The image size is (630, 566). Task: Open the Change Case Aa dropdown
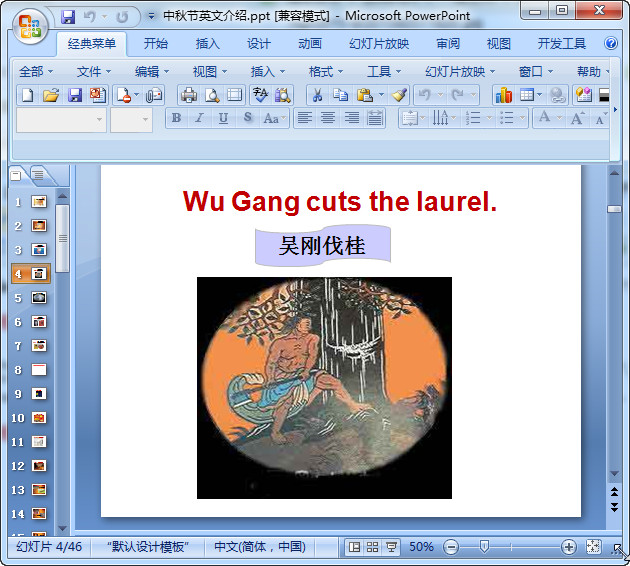tap(274, 118)
